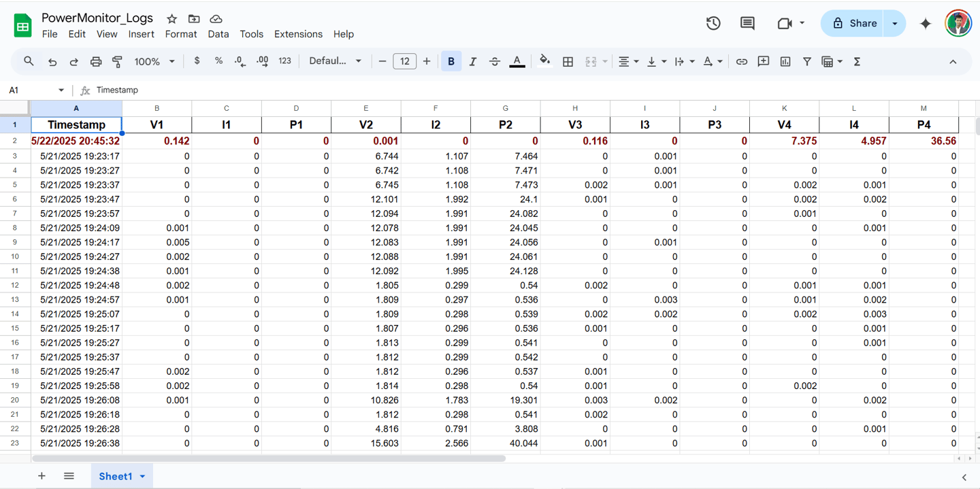Decrease decimal places
Screen dimensions: 980x489
tap(240, 61)
